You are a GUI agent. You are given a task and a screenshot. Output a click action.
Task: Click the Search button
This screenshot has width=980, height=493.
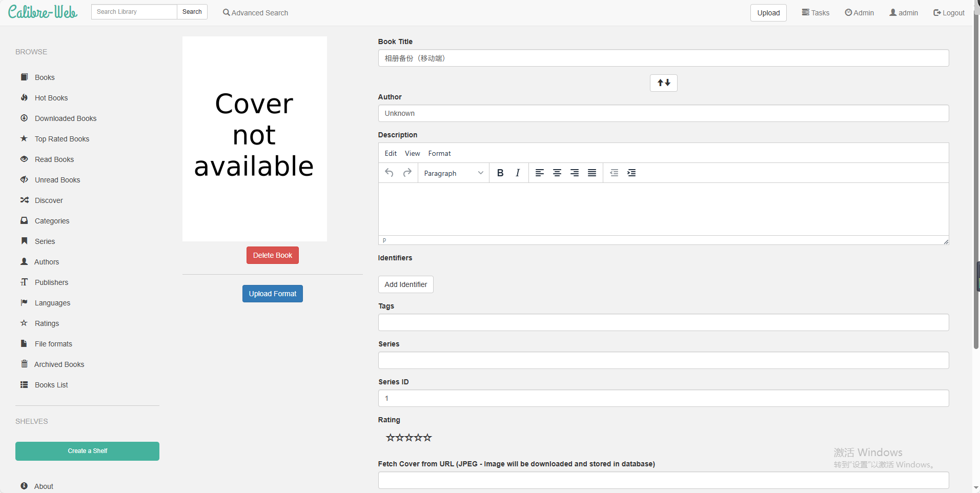pyautogui.click(x=192, y=12)
